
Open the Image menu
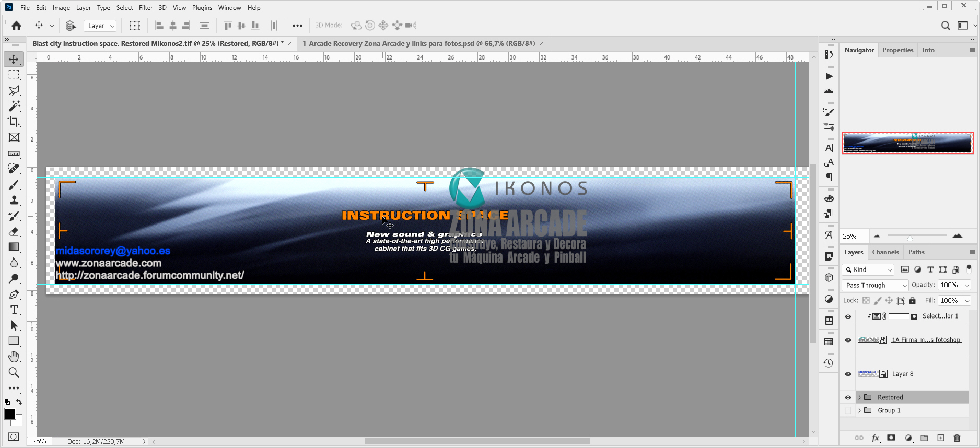point(61,8)
